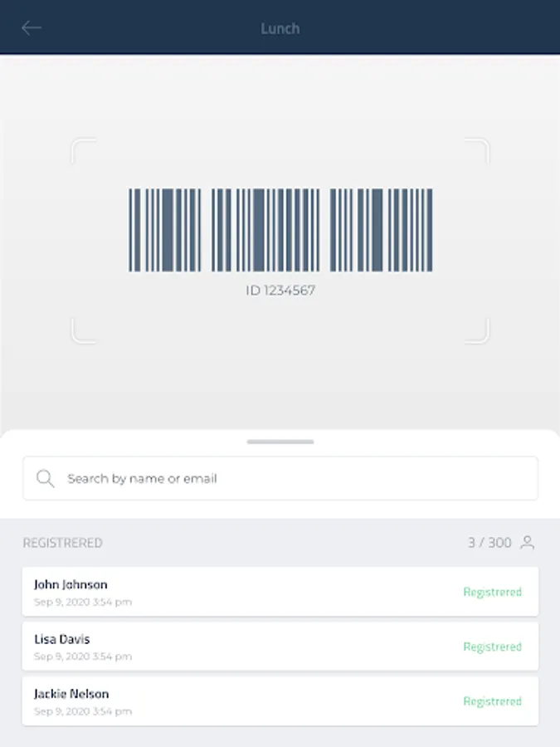Image resolution: width=560 pixels, height=747 pixels.
Task: Click the ID 1234567 text
Action: point(280,290)
